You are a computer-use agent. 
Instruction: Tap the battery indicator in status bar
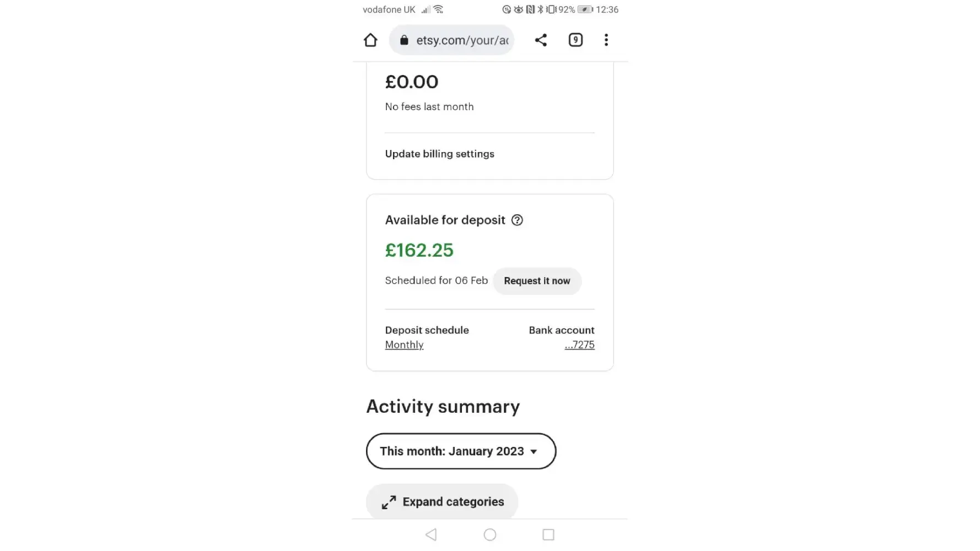click(585, 9)
